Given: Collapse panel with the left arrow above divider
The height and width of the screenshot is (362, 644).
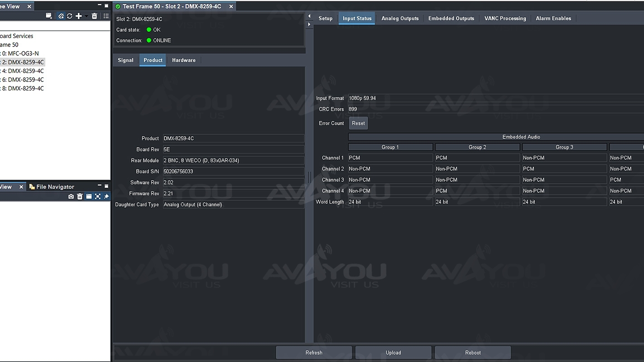Looking at the screenshot, I should [x=309, y=16].
